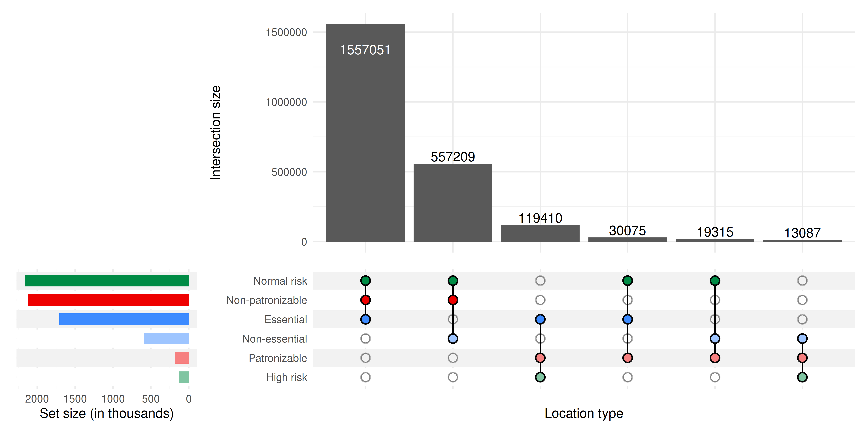
Task: Click the light blue Non-essential dot in the 19315 column
Action: [x=715, y=338]
